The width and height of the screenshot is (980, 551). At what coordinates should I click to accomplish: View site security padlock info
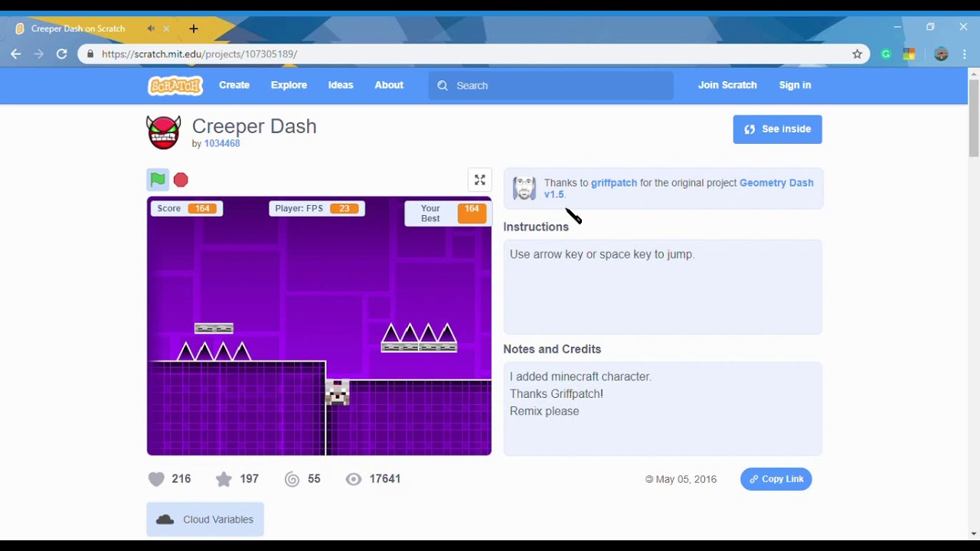point(90,54)
